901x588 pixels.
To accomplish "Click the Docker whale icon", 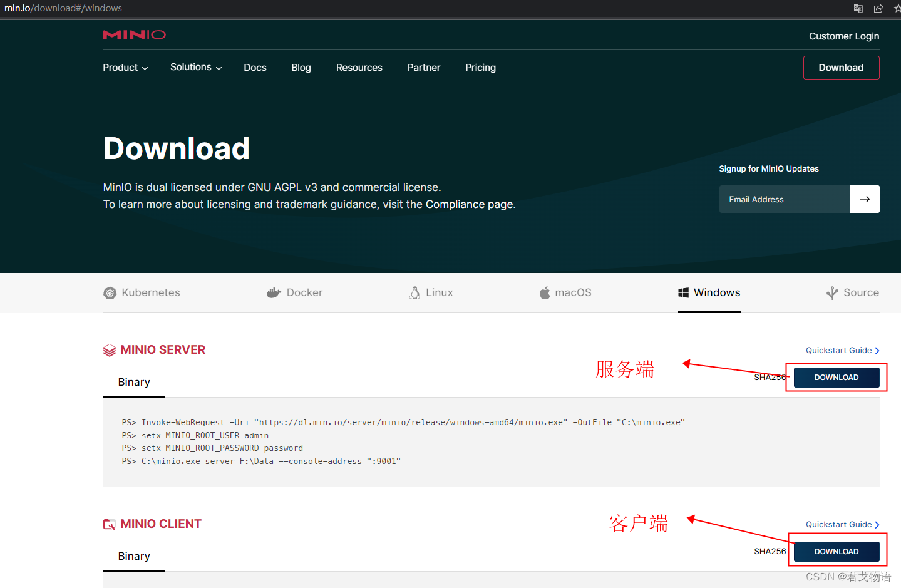I will [274, 292].
